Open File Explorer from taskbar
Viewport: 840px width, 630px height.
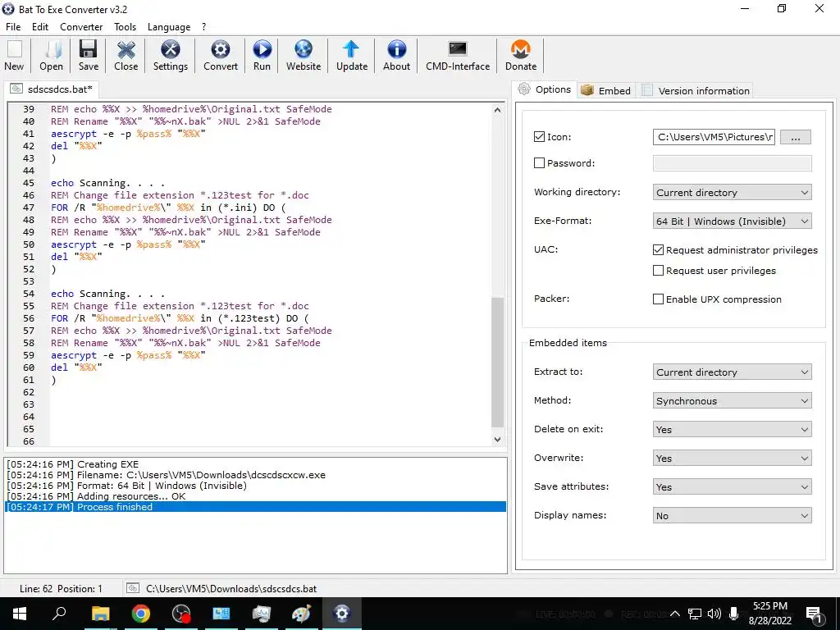(x=100, y=614)
